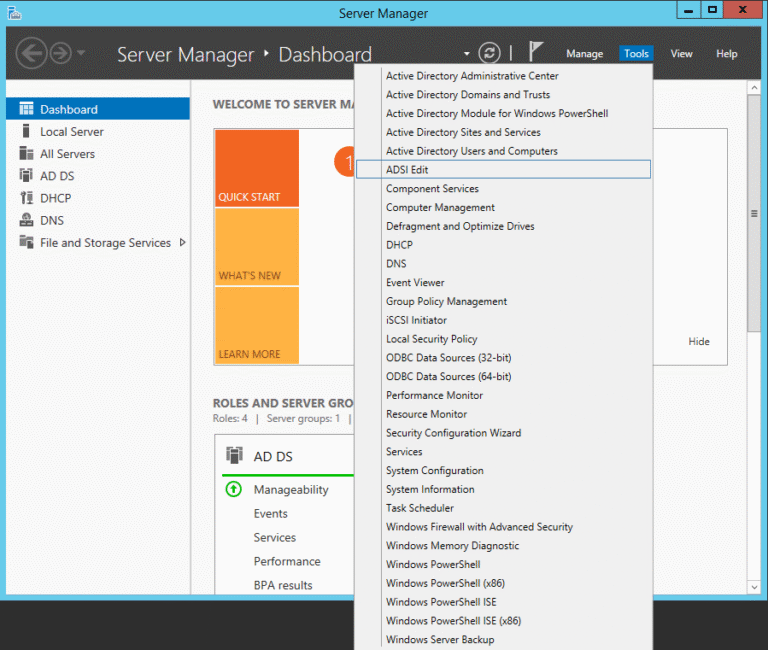Screen dimensions: 768x650
Task: Click the vertical scrollbar on the right
Action: pos(753,213)
